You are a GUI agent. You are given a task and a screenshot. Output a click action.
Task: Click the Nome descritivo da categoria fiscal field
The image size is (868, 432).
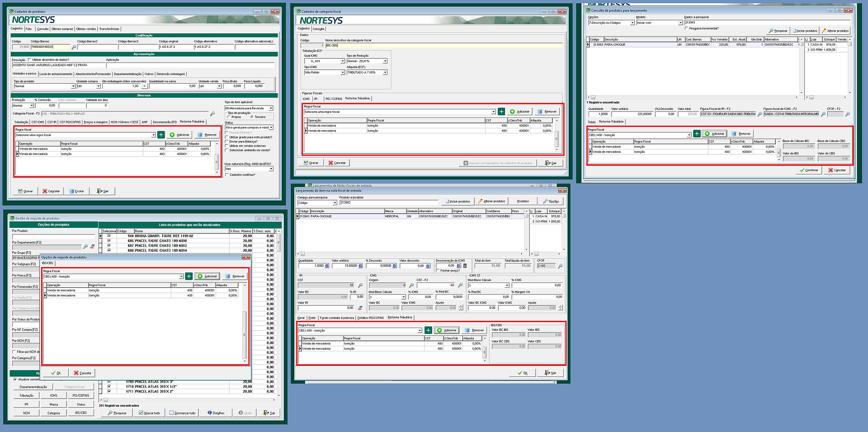point(444,45)
